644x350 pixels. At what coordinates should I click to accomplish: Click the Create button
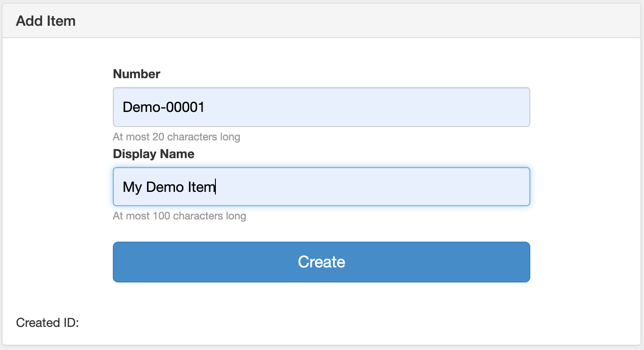(x=321, y=262)
